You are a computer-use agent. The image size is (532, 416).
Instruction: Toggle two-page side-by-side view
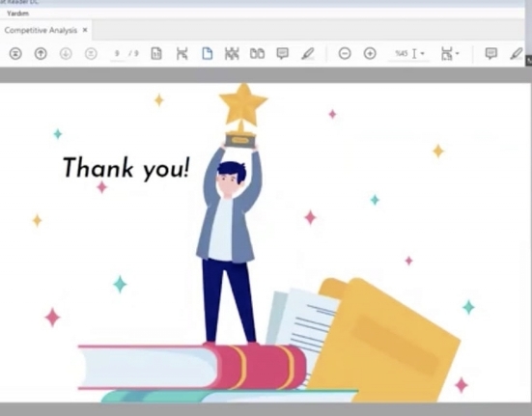[x=257, y=53]
